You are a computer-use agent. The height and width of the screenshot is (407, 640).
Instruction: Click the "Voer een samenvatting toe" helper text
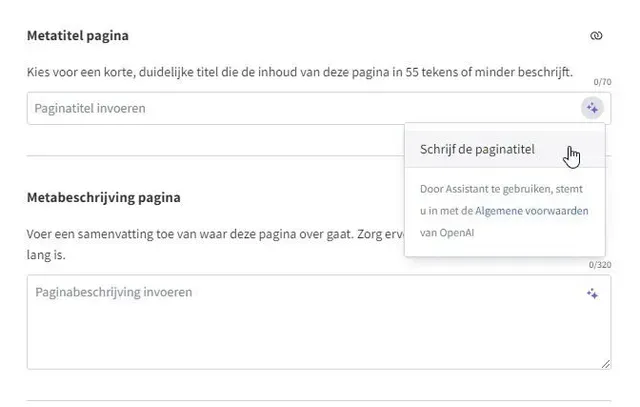click(x=200, y=233)
